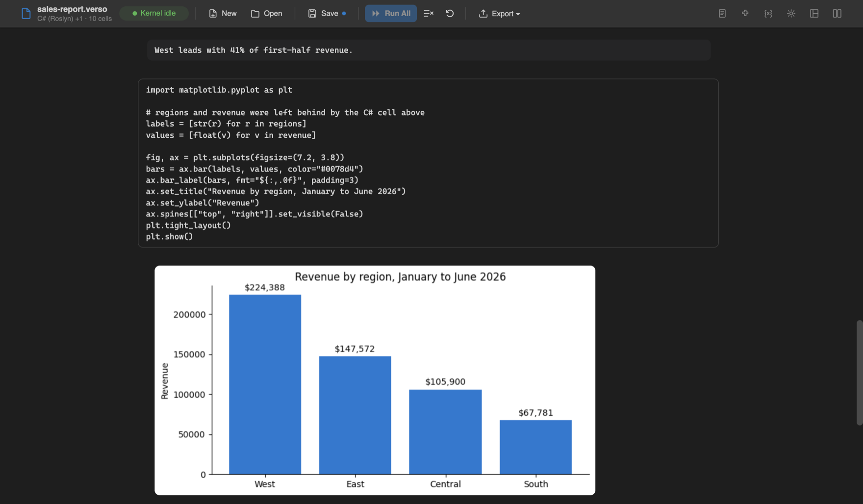863x504 pixels.
Task: Clear all cell outputs icon
Action: coord(429,14)
